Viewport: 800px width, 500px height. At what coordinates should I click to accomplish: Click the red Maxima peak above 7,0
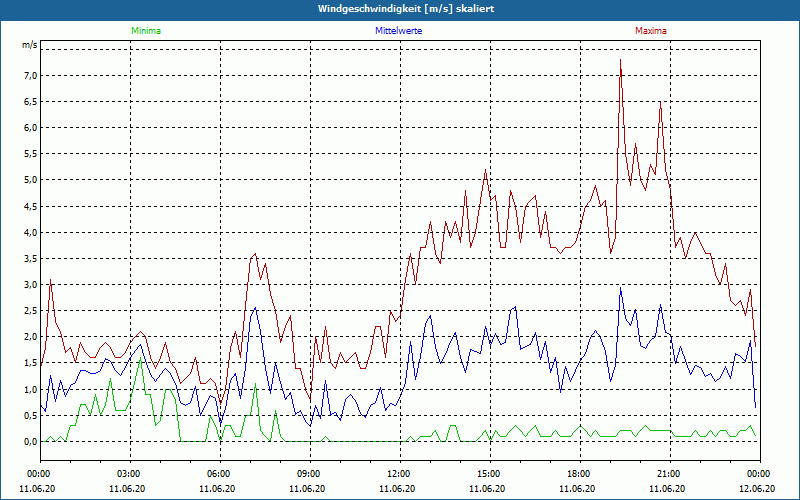tap(620, 60)
